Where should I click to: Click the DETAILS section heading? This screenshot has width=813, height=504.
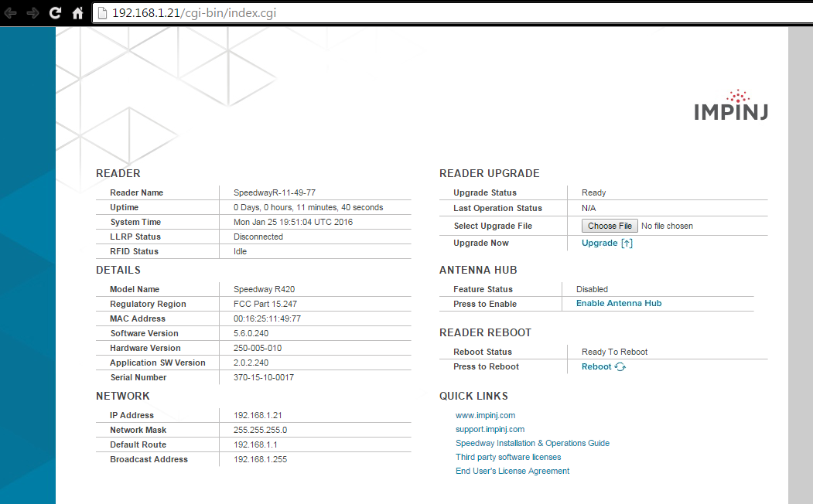(118, 270)
